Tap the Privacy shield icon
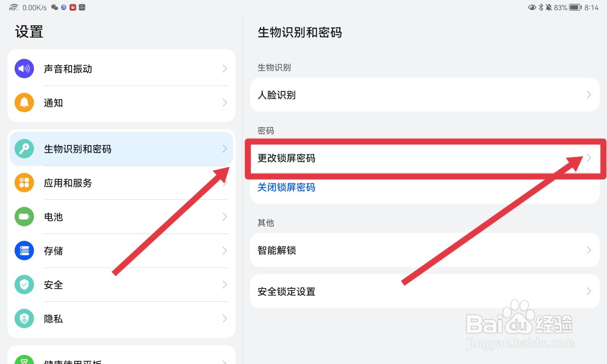 tap(24, 318)
